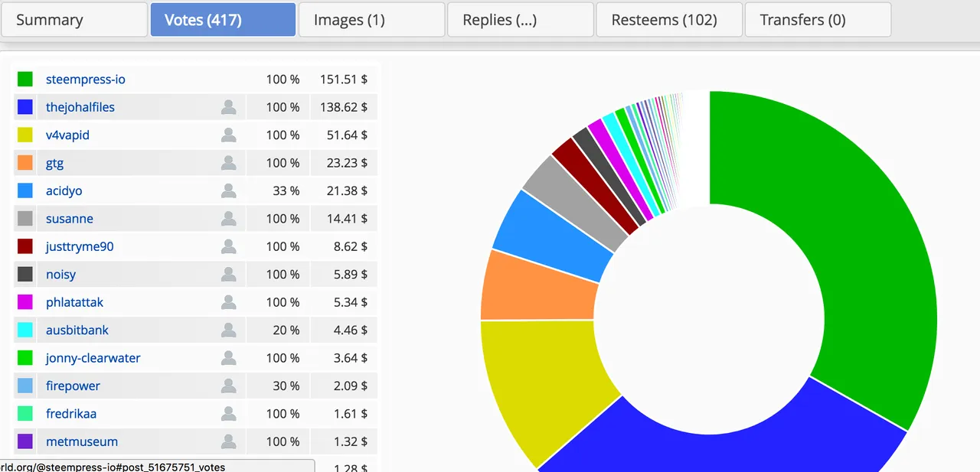Click the gray swatch for susanne
The image size is (980, 472).
coord(24,219)
